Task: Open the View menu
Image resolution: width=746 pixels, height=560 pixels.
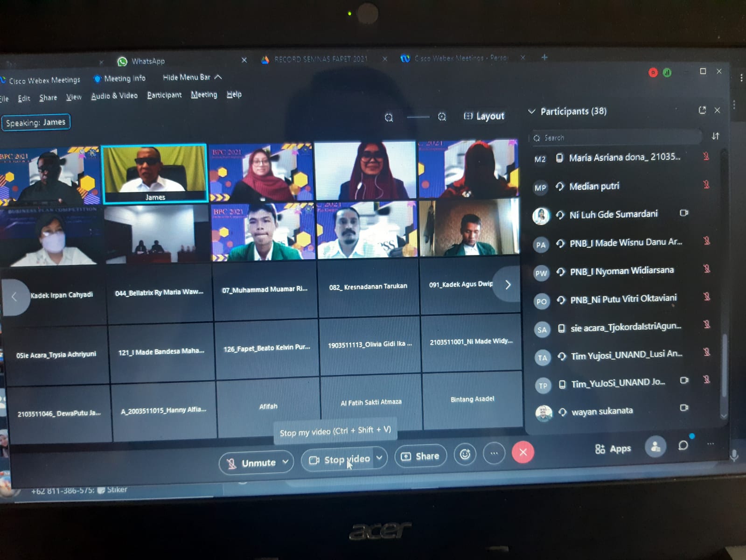Action: pyautogui.click(x=74, y=97)
